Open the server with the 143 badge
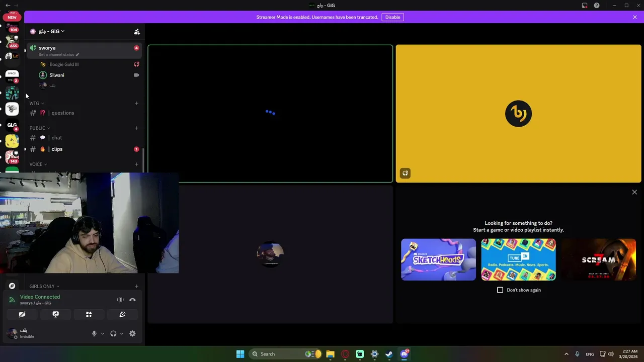 click(x=12, y=157)
